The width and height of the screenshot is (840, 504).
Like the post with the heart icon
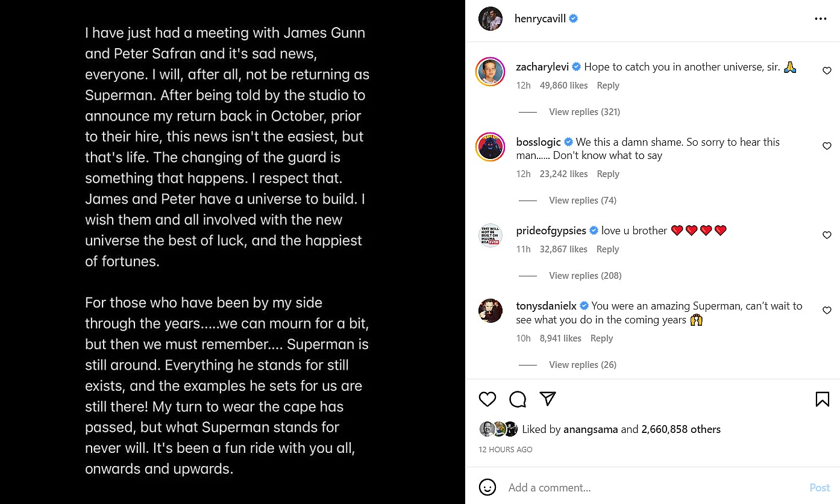[x=487, y=399]
